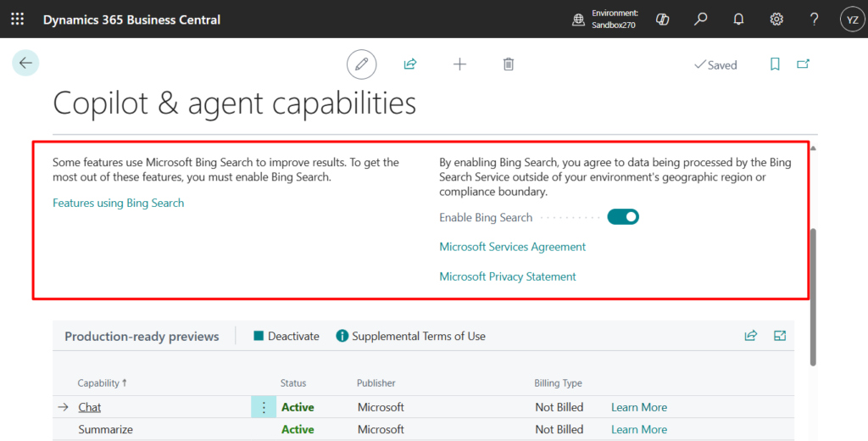This screenshot has height=441, width=868.
Task: Click the trash delete icon
Action: (508, 64)
